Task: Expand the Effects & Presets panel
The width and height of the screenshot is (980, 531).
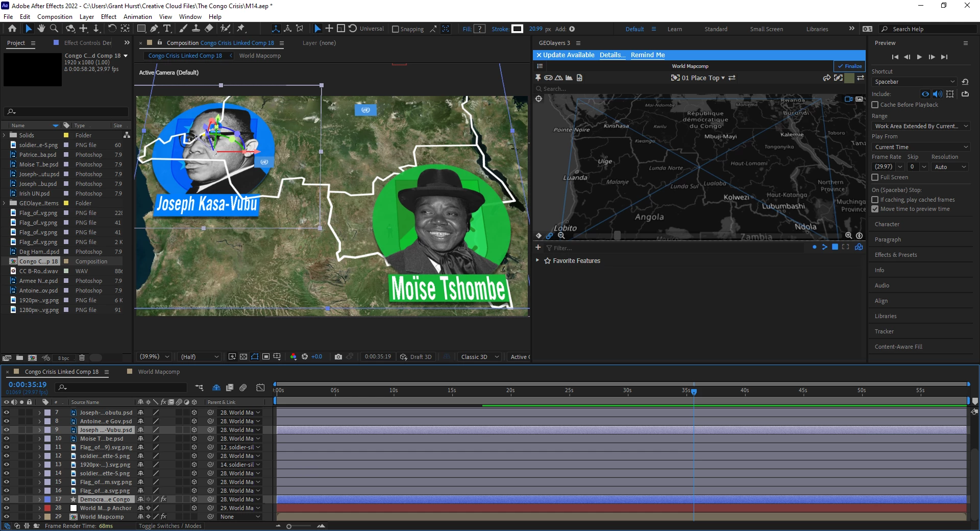Action: [x=895, y=255]
